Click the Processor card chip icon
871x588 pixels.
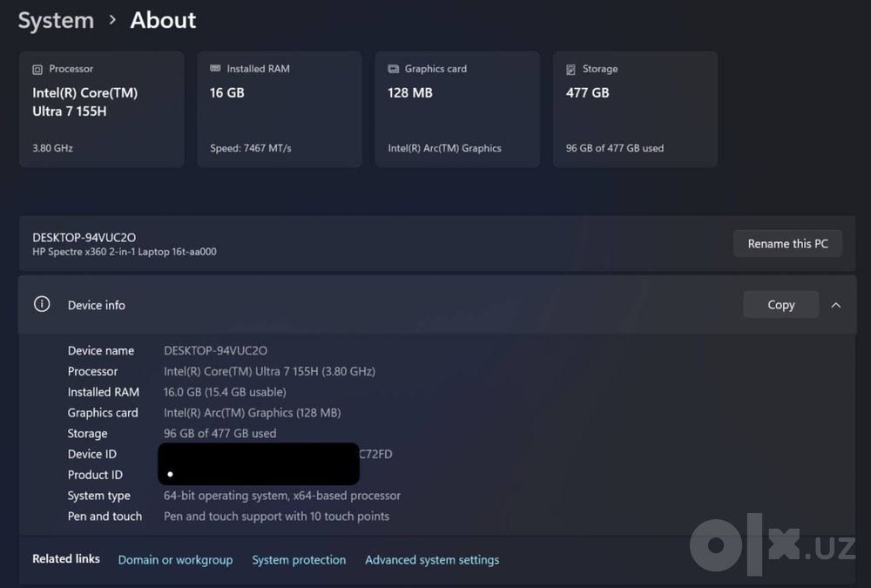(x=37, y=70)
